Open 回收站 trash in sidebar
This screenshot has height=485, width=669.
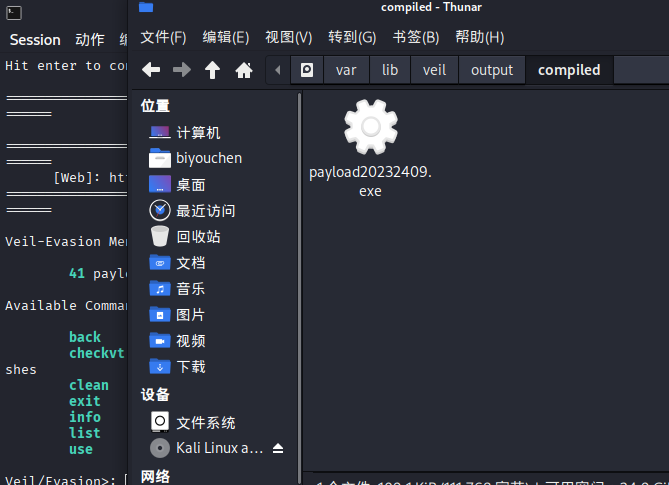pyautogui.click(x=198, y=237)
